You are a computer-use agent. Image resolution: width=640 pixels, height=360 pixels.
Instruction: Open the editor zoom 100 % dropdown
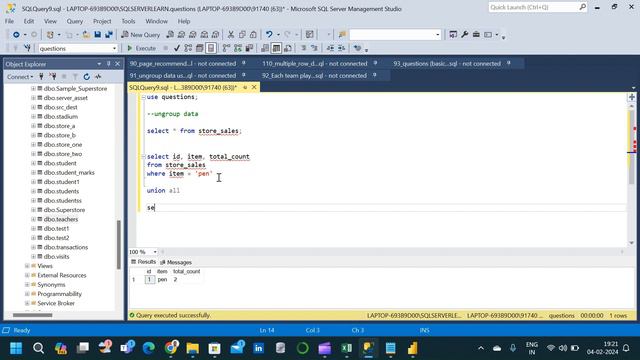(155, 252)
